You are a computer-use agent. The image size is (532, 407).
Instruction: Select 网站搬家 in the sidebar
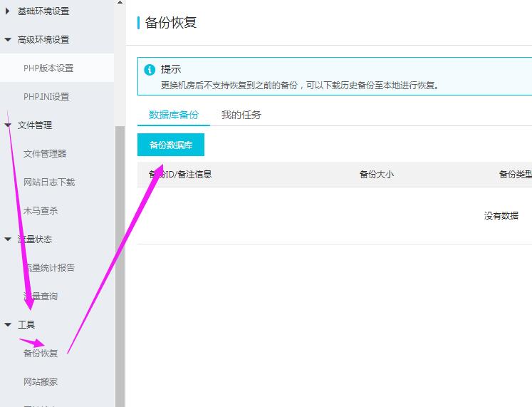41,382
